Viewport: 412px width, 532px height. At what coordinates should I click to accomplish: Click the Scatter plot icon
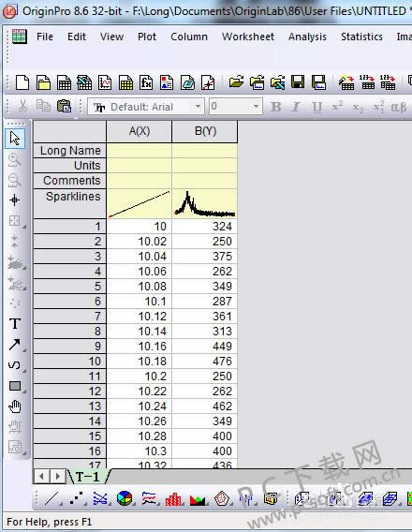[x=76, y=498]
